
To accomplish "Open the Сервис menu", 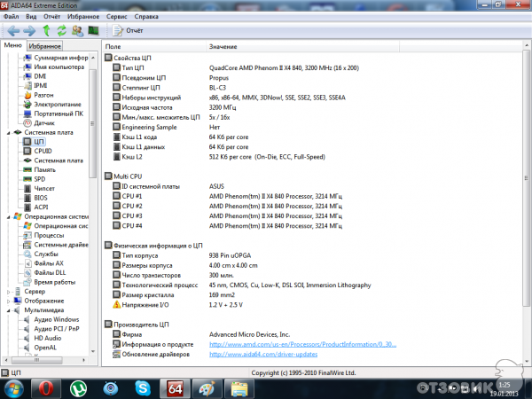I will 116,16.
